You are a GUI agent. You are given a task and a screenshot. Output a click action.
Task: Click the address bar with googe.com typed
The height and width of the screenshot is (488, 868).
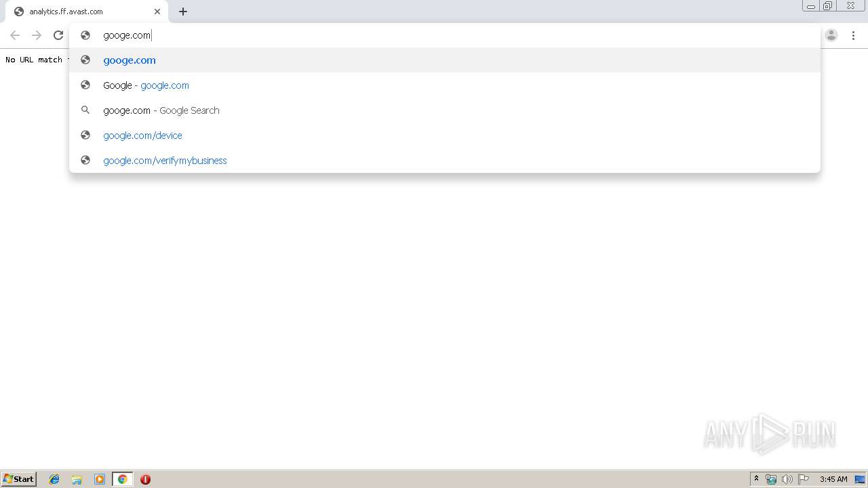point(444,35)
